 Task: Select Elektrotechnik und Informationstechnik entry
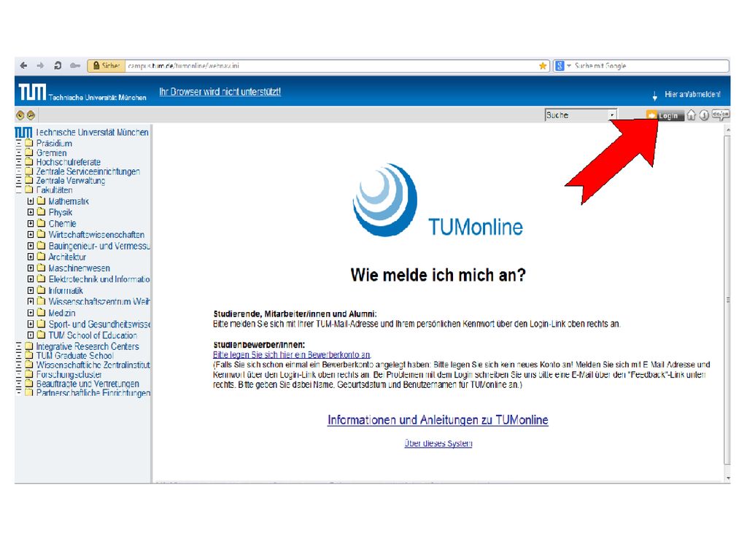tap(99, 279)
